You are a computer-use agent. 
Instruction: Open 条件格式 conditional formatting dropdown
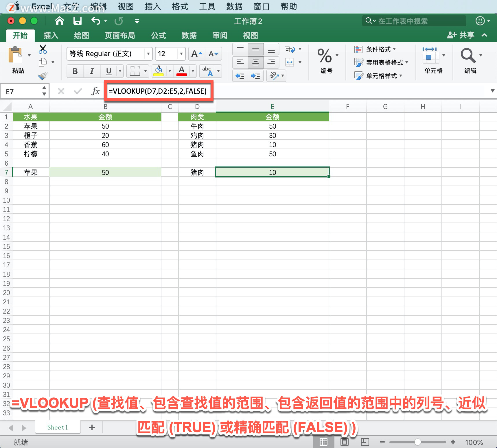tap(375, 49)
